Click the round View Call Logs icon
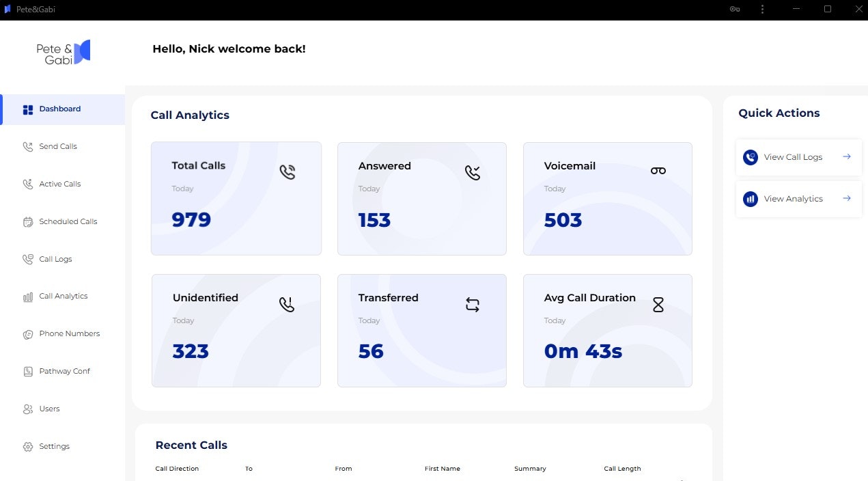This screenshot has height=481, width=868. (x=751, y=157)
